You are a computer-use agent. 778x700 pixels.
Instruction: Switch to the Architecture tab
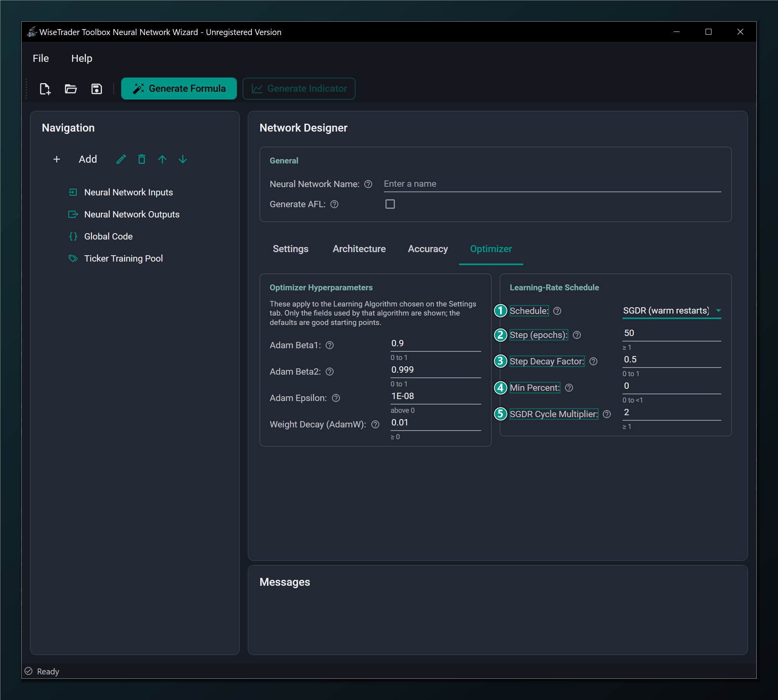point(359,249)
